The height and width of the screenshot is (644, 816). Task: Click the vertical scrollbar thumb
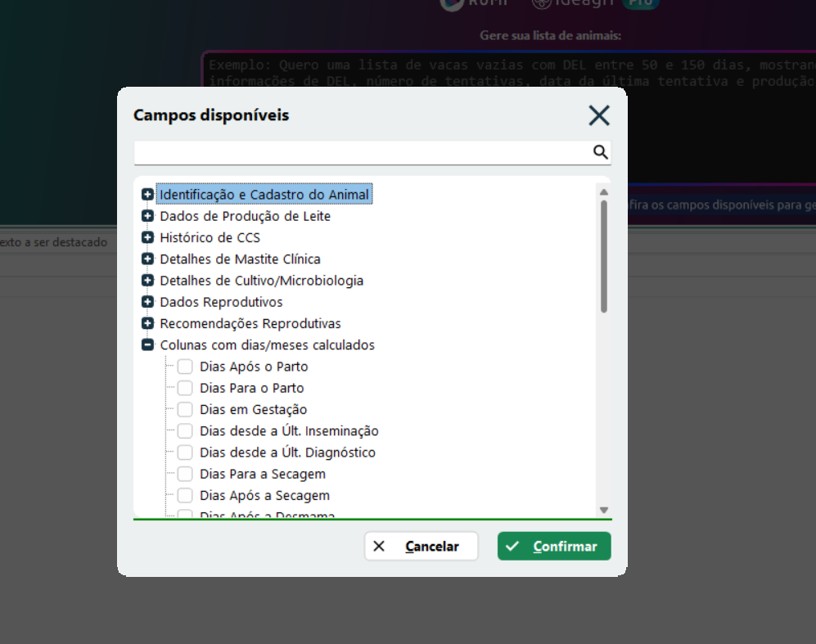pos(604,255)
